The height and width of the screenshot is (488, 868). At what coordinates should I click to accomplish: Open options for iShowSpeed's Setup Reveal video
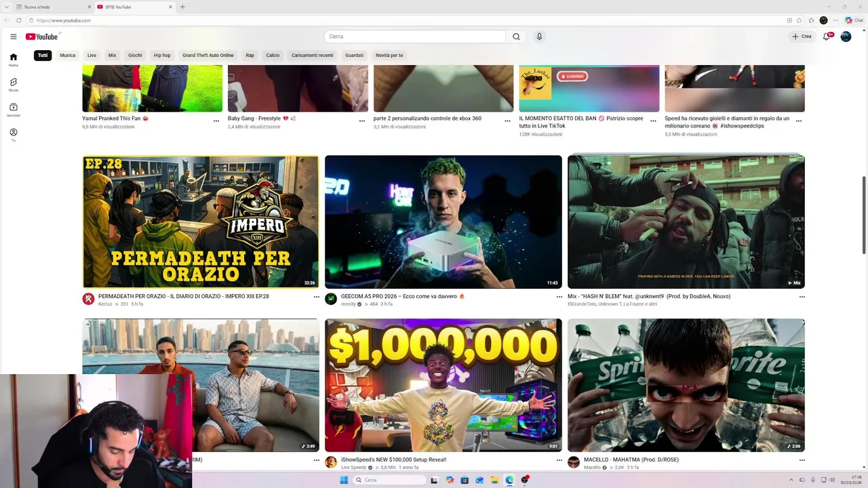click(559, 460)
